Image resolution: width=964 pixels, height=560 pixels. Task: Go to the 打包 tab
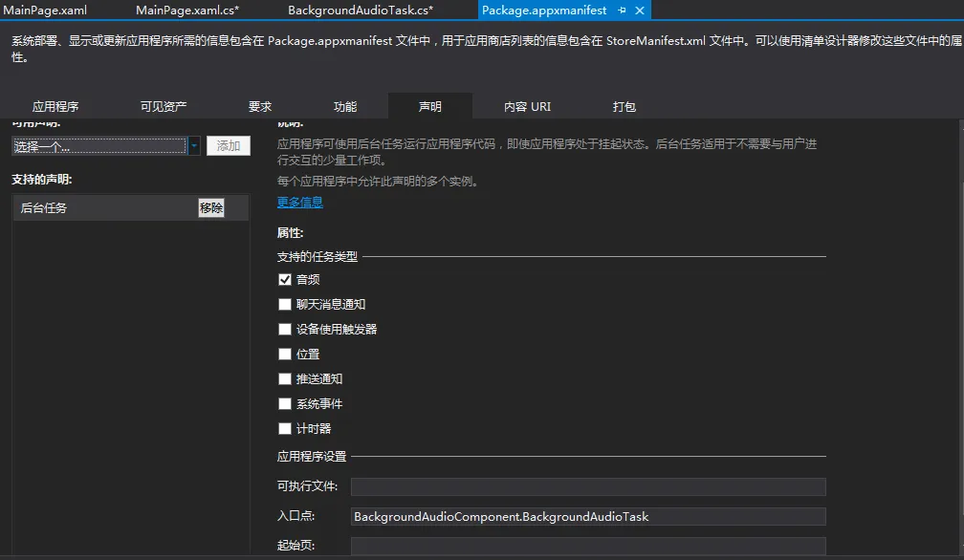pyautogui.click(x=624, y=107)
